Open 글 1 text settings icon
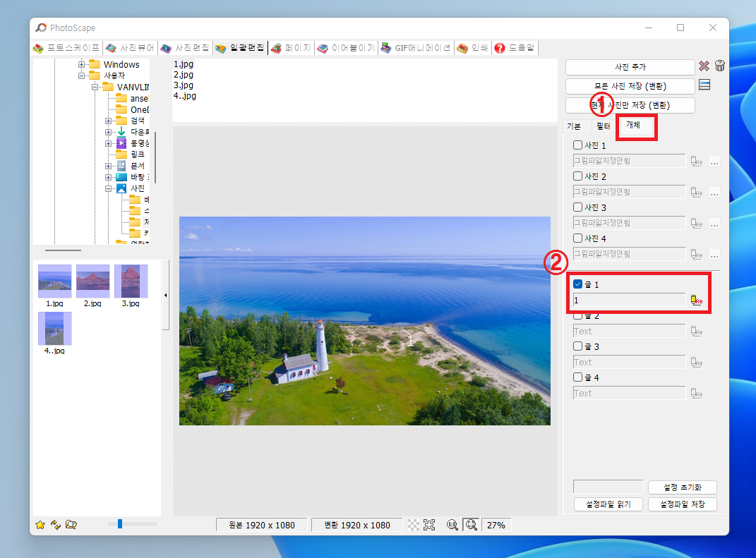 pos(697,301)
